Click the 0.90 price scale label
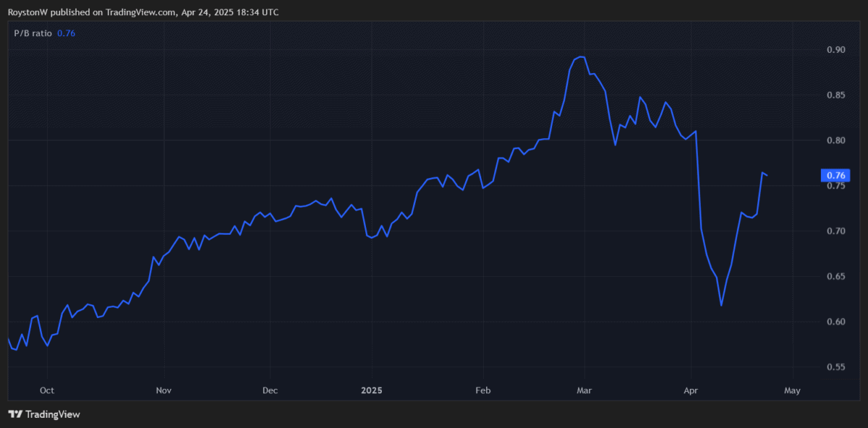 coord(835,50)
